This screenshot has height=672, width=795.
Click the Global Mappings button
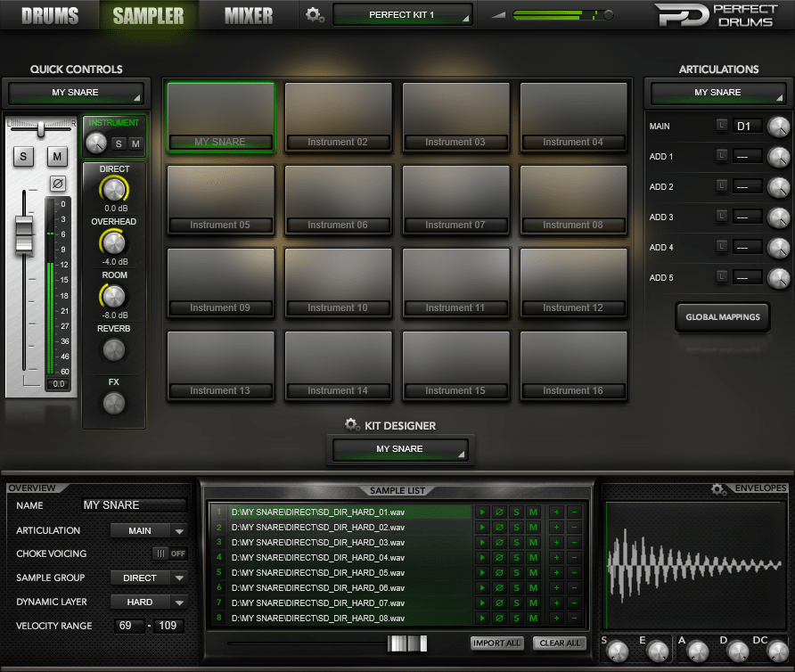click(x=722, y=316)
